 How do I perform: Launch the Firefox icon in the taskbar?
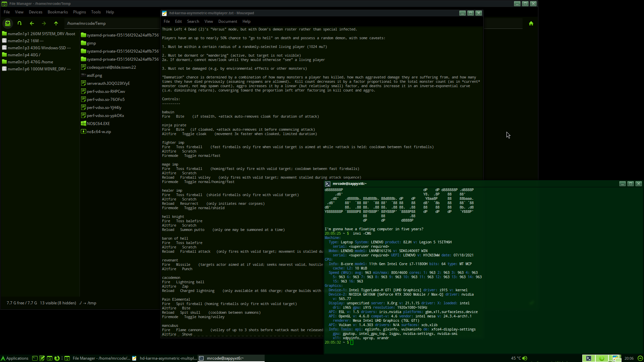[x=57, y=358]
